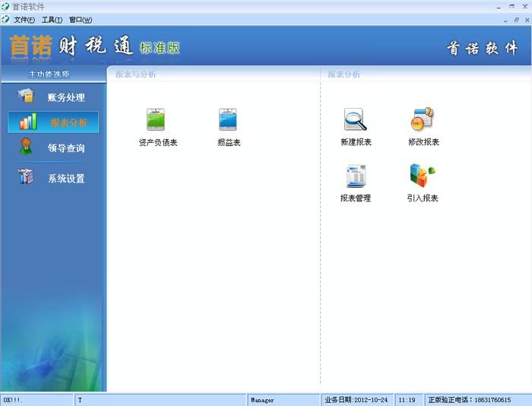Click the 报表分析 bar chart icon
This screenshot has height=406, width=532.
point(28,122)
